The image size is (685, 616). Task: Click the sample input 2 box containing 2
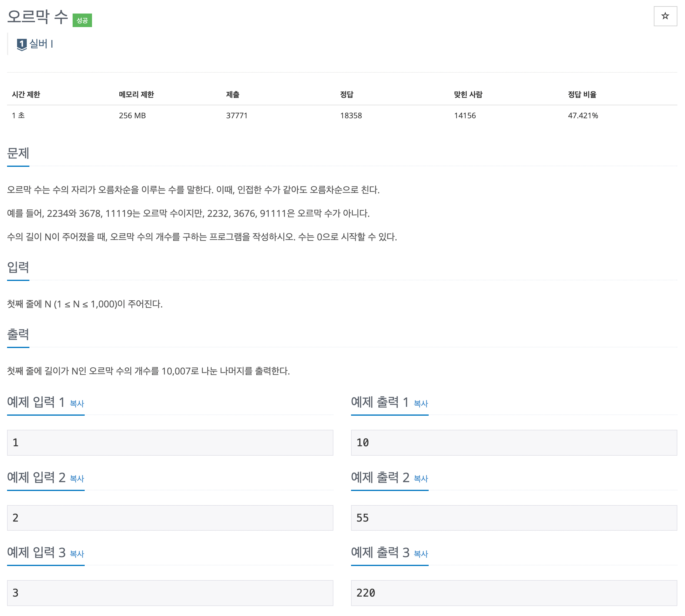(170, 517)
